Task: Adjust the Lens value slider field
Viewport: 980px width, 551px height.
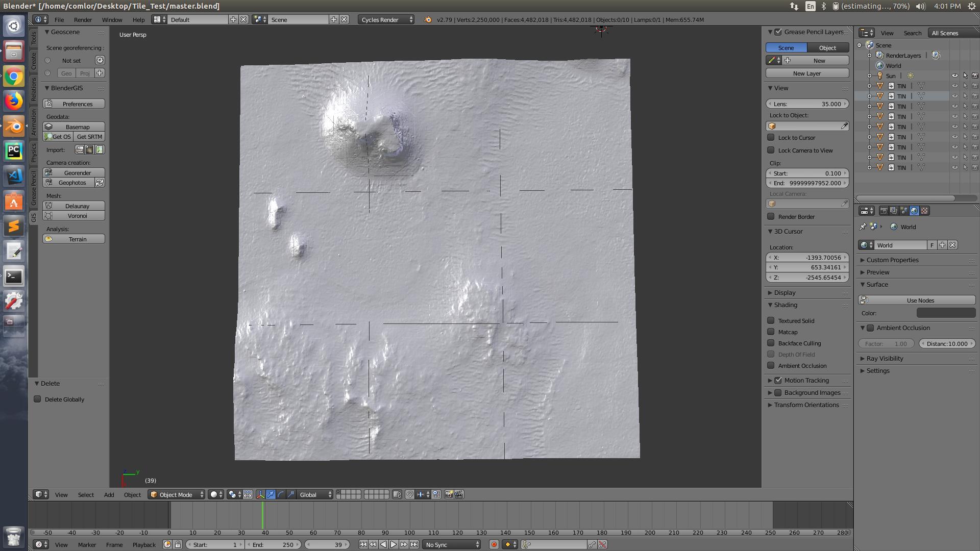Action: click(807, 104)
